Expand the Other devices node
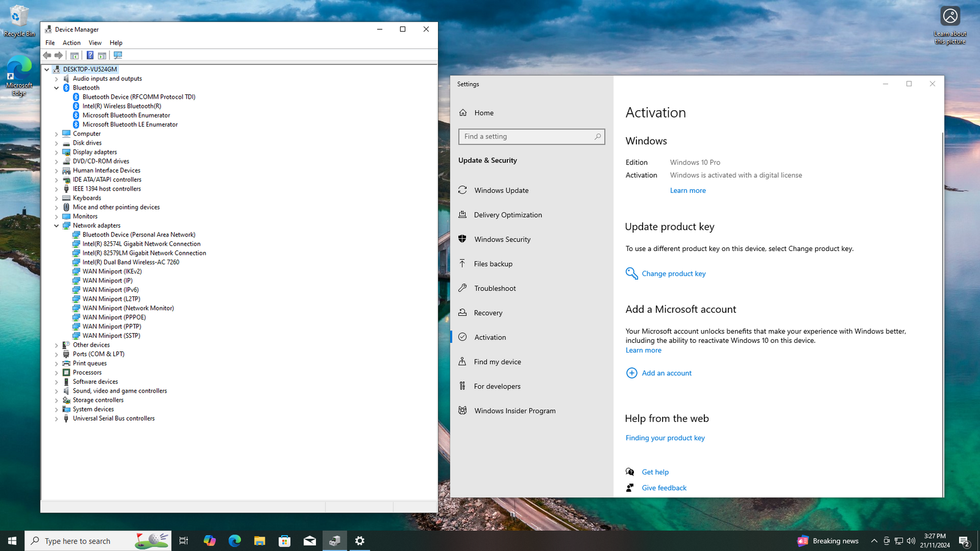This screenshot has height=551, width=980. [56, 345]
